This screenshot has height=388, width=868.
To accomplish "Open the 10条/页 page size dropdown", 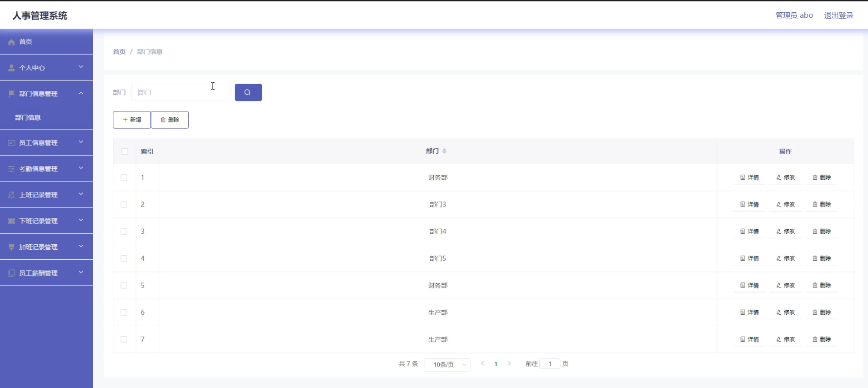I will pyautogui.click(x=447, y=364).
